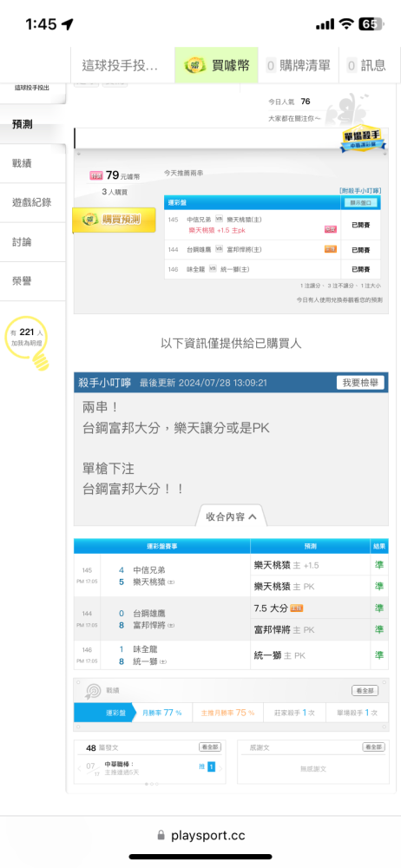The image size is (401, 868).
Task: Select 遊戲紀錄 in the sidebar
Action: click(x=33, y=202)
